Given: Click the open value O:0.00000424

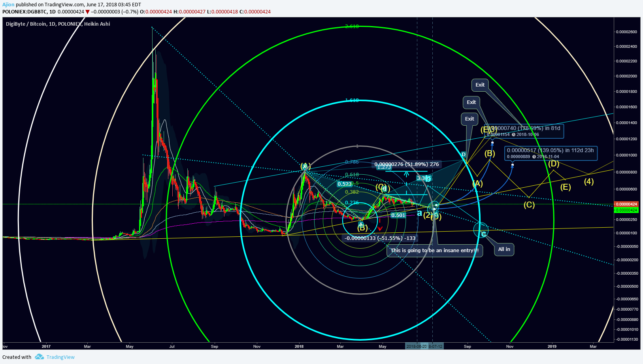Looking at the screenshot, I should [x=156, y=12].
